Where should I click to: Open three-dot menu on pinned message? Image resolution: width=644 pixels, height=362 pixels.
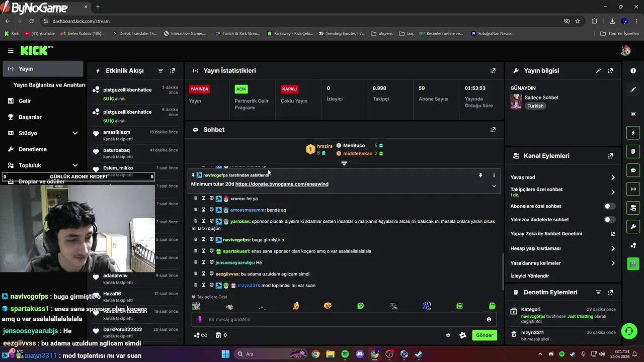tap(494, 175)
